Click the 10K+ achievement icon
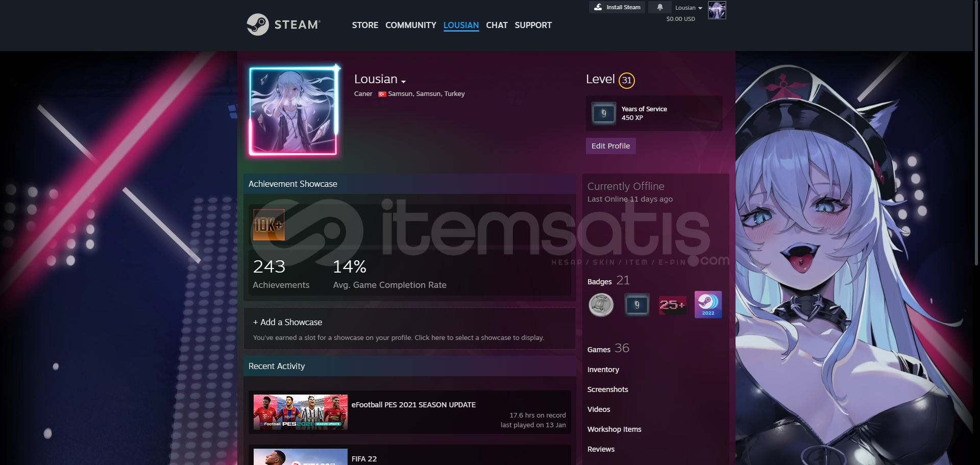The height and width of the screenshot is (465, 980). 269,225
